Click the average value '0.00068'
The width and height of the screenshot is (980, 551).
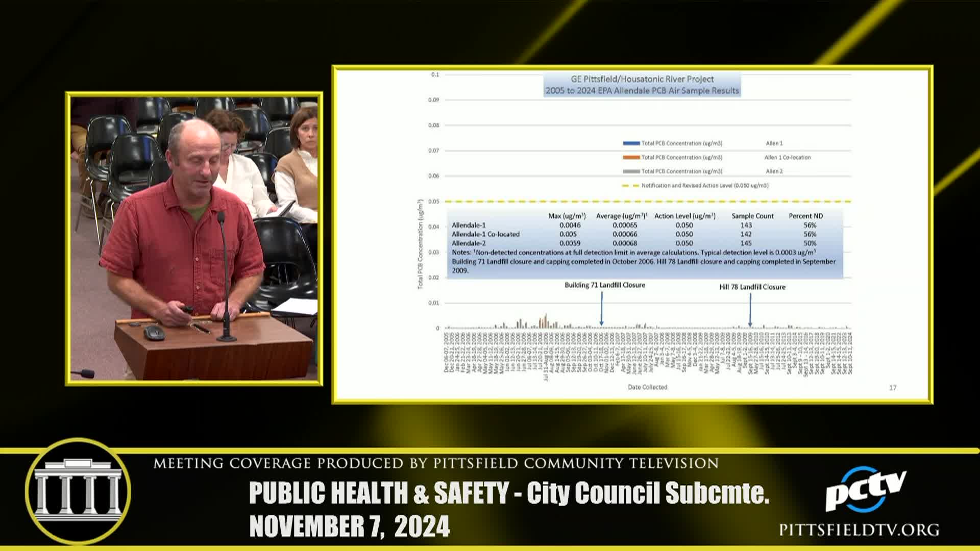pos(625,243)
